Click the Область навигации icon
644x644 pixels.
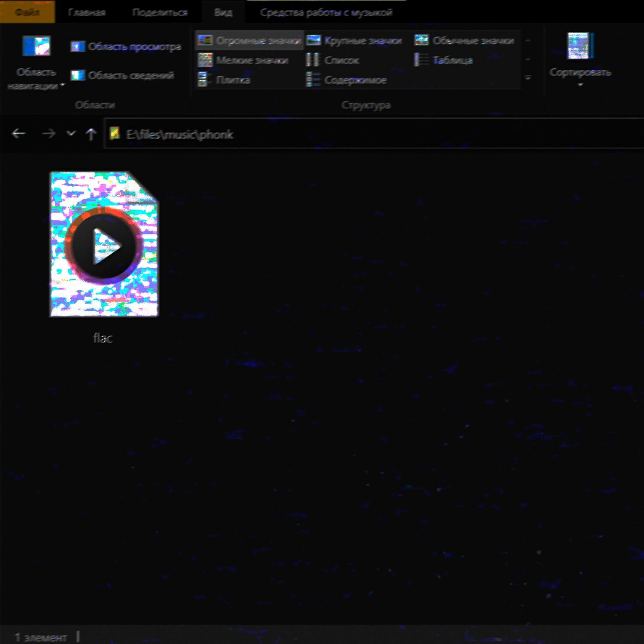pos(36,46)
